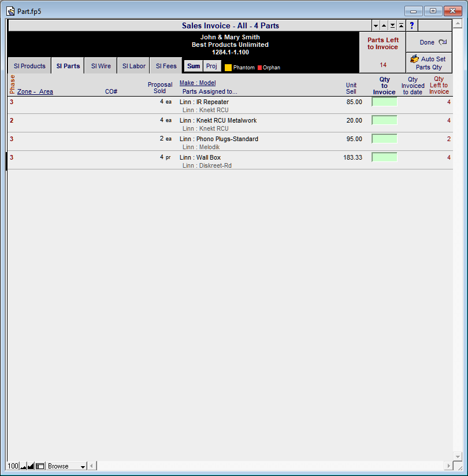Click scroll up arrow on vertical scrollbar
Image resolution: width=468 pixels, height=476 pixels.
(458, 23)
